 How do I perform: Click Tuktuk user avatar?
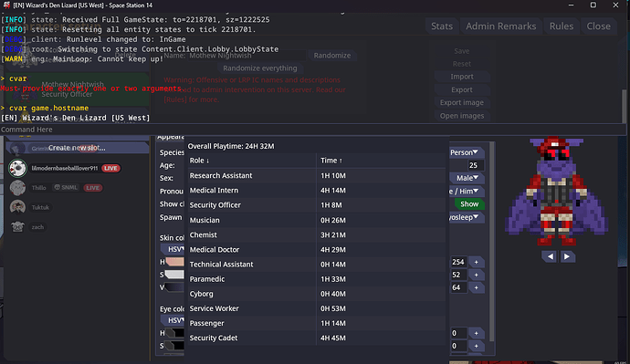17,207
